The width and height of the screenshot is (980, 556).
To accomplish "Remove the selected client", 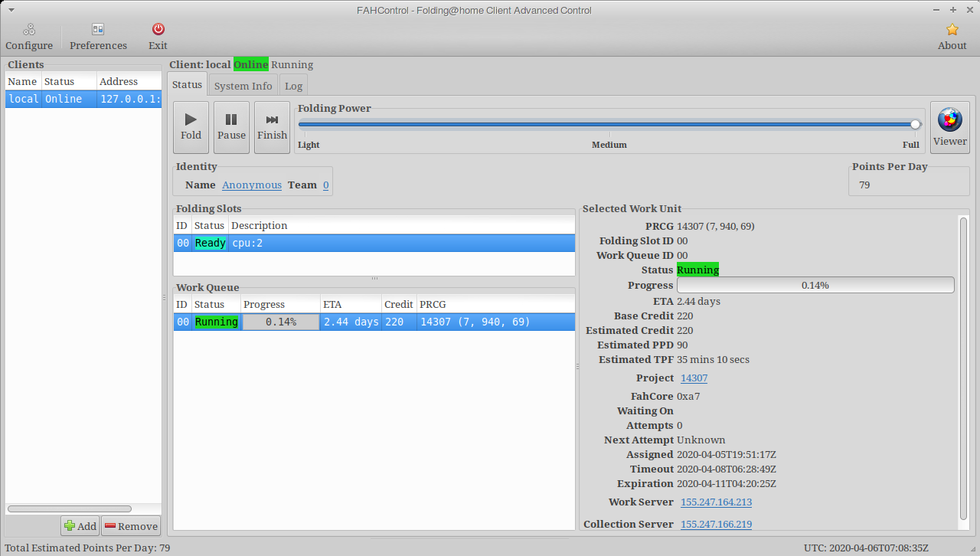I will click(x=131, y=526).
